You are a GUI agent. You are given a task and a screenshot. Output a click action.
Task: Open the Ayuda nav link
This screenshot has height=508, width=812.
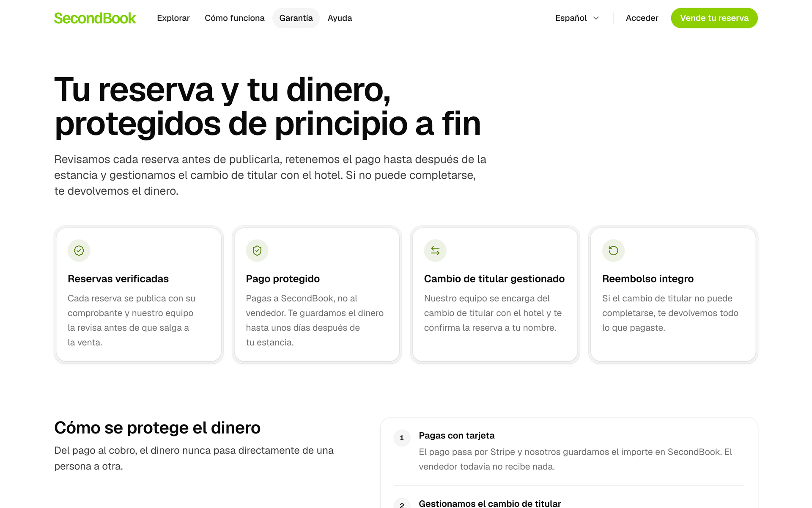340,18
